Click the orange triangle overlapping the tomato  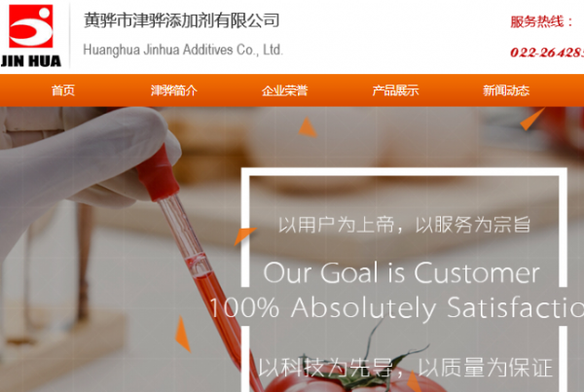(415, 381)
